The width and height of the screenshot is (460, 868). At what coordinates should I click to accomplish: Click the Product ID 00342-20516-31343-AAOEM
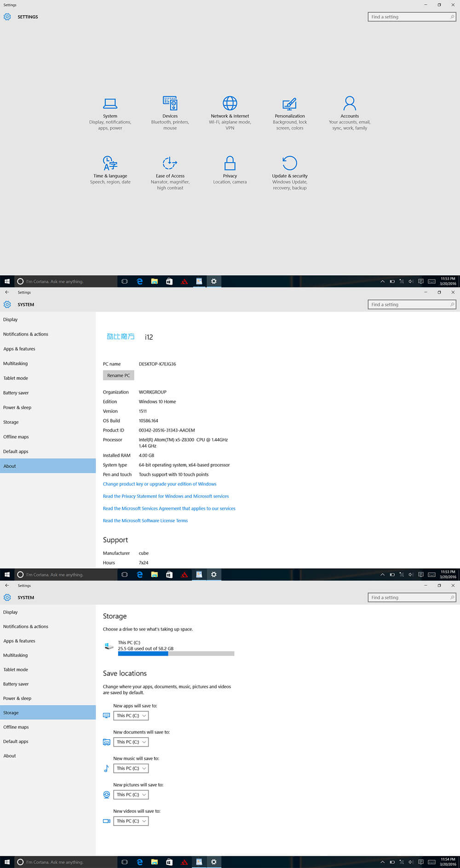pyautogui.click(x=167, y=430)
